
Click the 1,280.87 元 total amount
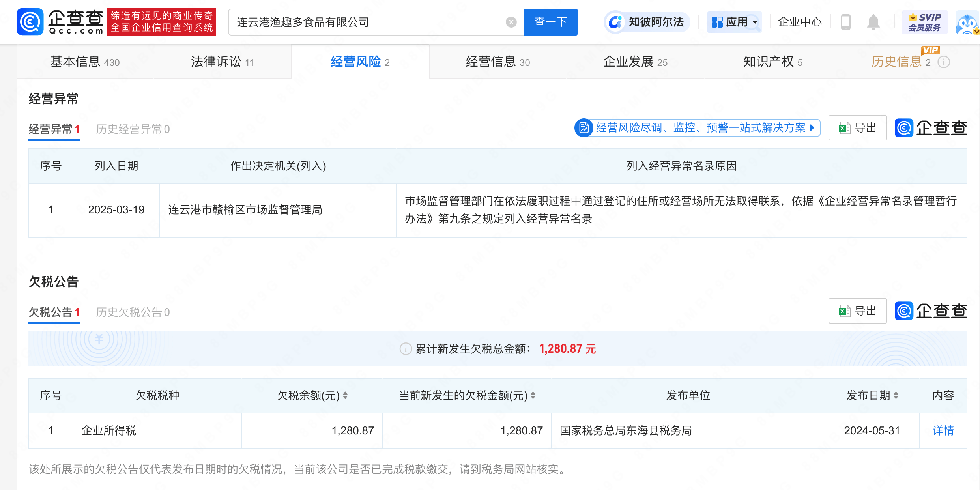[567, 349]
